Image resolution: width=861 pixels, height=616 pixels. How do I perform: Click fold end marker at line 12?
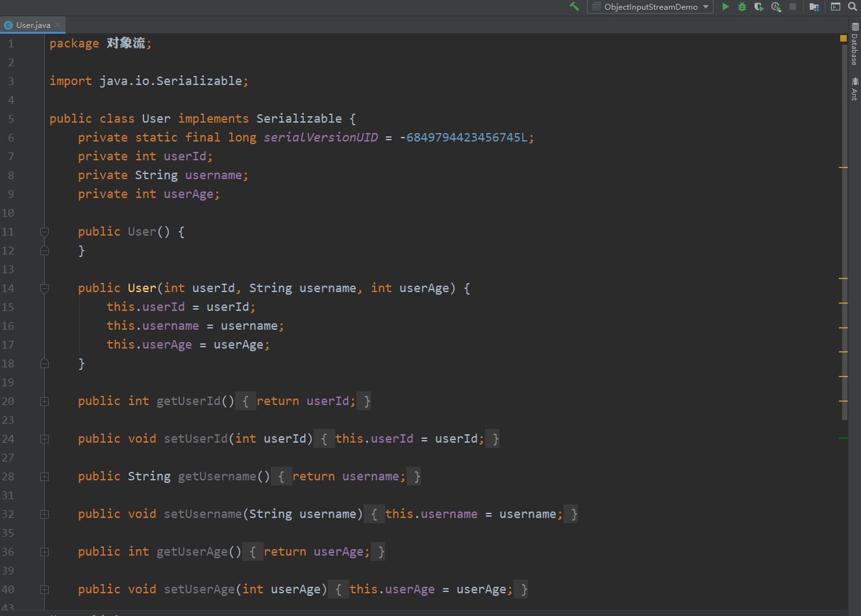[44, 251]
